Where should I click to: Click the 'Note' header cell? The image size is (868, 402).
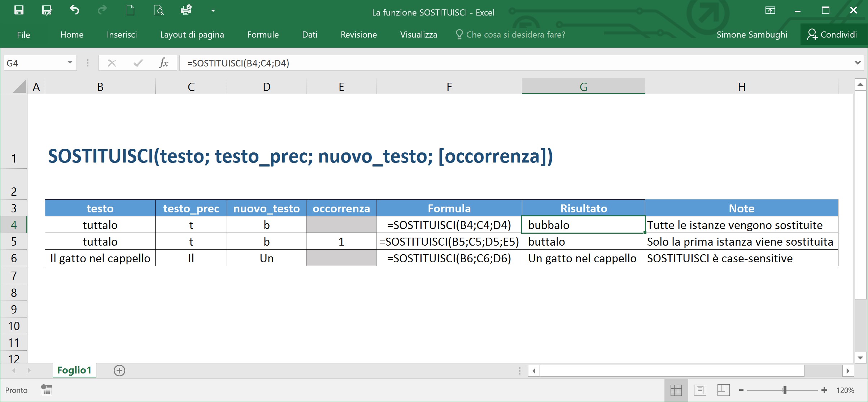pos(741,208)
